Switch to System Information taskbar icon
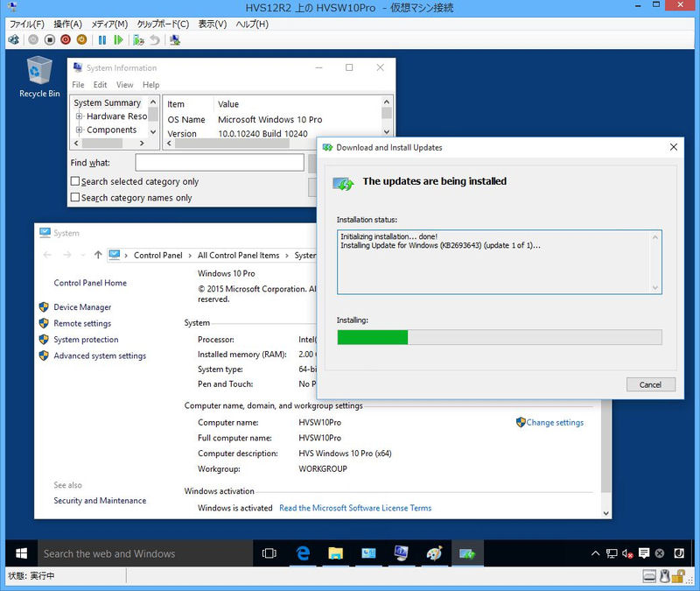 401,553
